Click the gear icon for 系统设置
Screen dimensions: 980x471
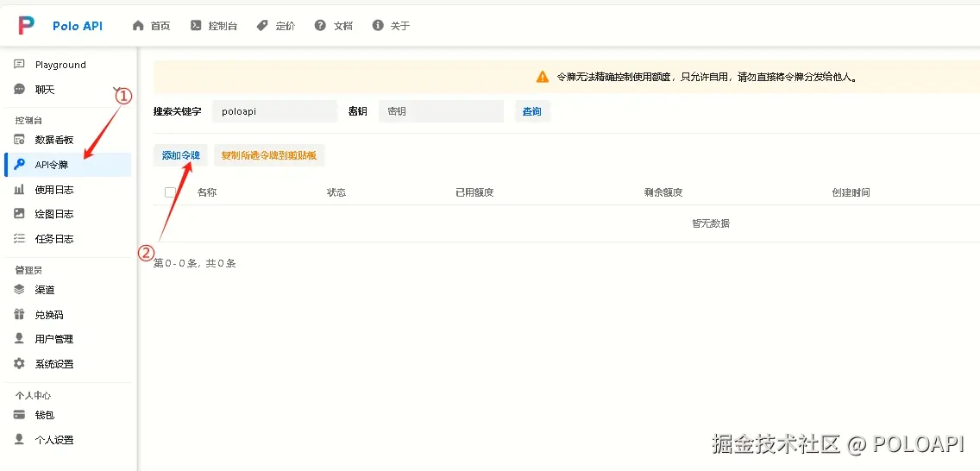(19, 363)
